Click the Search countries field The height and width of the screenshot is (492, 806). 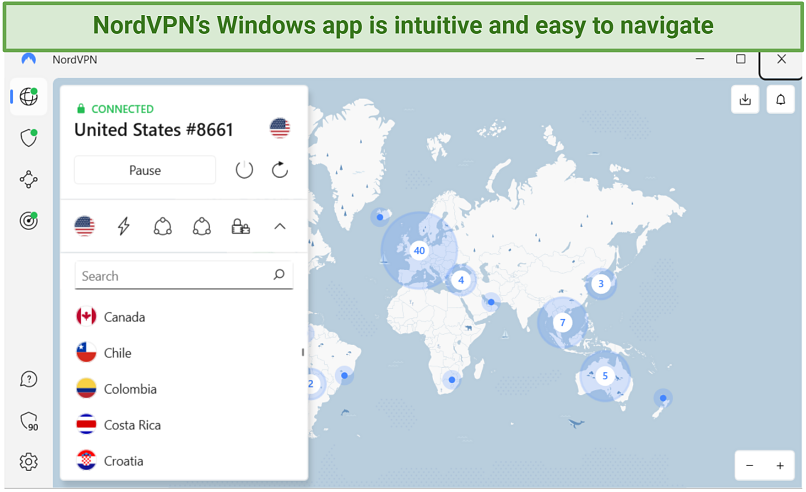coord(184,276)
